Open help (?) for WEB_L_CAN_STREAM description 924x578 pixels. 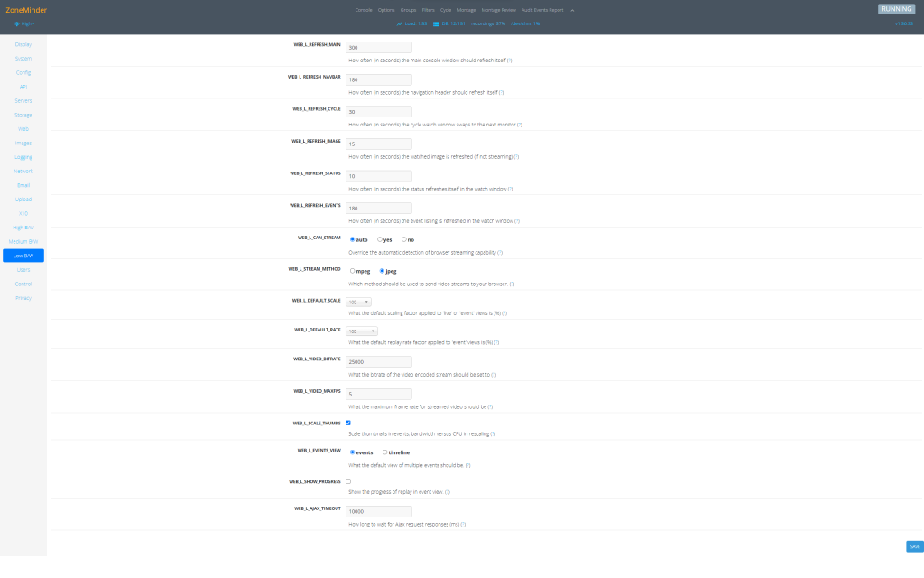pyautogui.click(x=500, y=253)
